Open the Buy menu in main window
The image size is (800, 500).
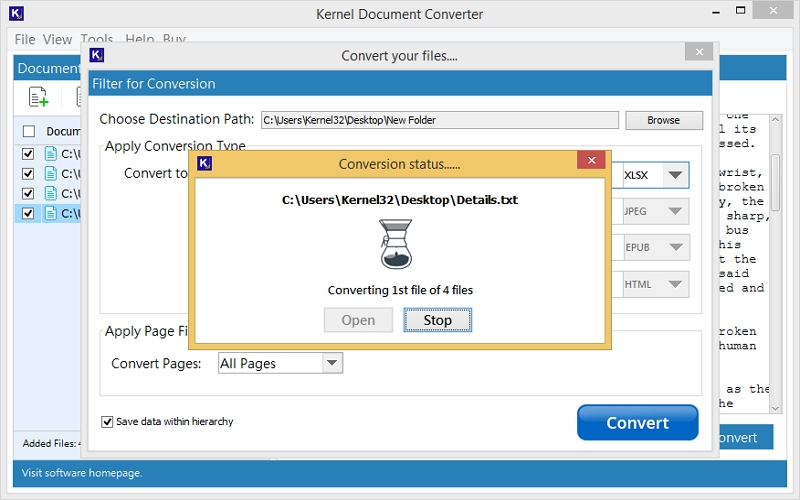click(174, 38)
